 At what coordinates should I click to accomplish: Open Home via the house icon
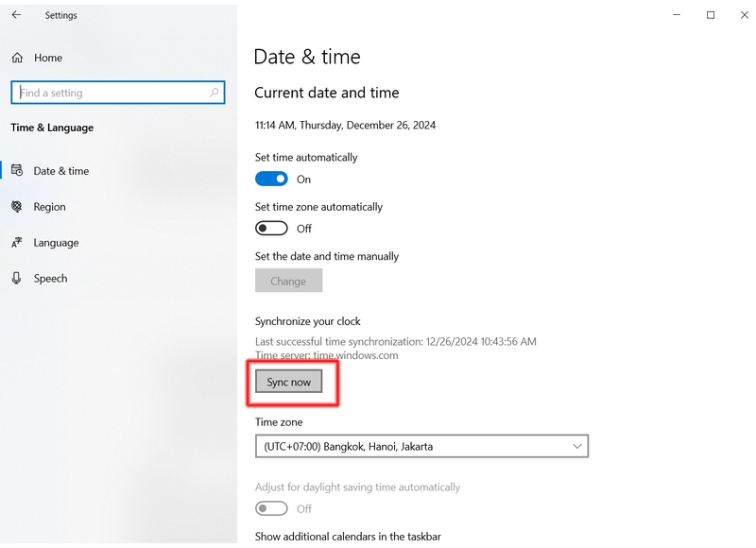pos(17,58)
